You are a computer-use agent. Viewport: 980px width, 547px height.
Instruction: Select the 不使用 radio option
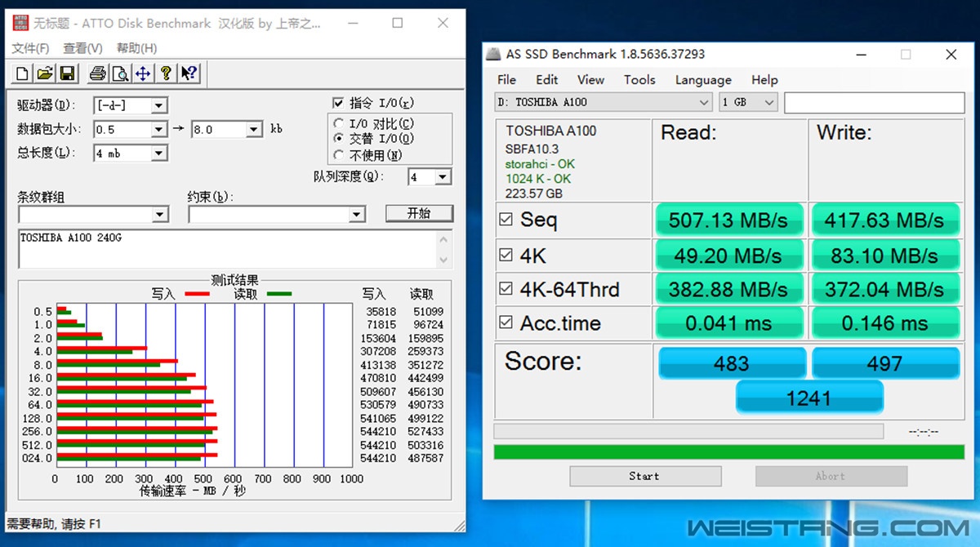tap(338, 155)
